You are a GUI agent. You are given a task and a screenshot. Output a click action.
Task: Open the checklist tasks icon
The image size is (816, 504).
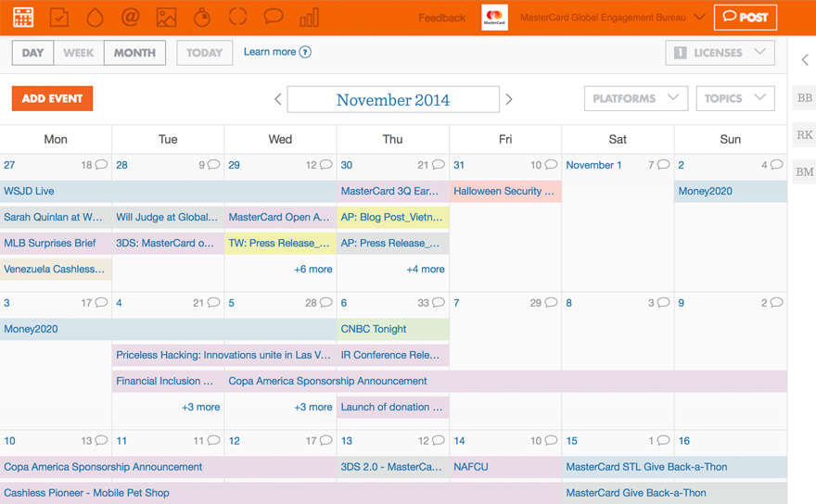(58, 18)
